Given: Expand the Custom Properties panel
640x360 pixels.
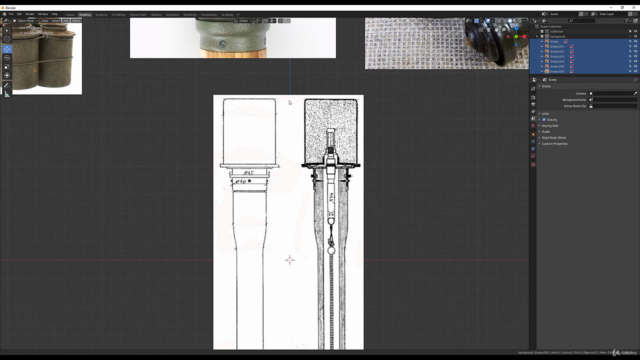Looking at the screenshot, I should coord(554,144).
